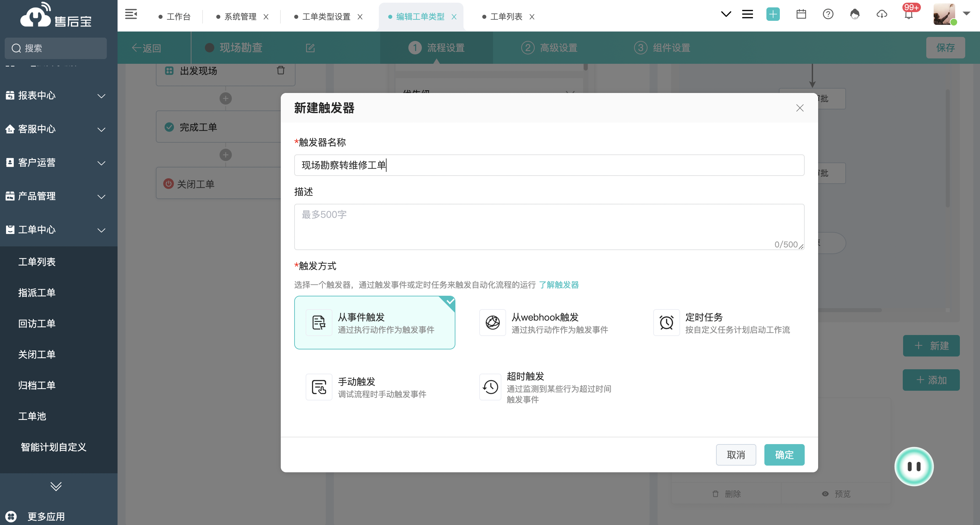Go to step 高级设置
Screen dimensions: 980x525
click(549, 48)
